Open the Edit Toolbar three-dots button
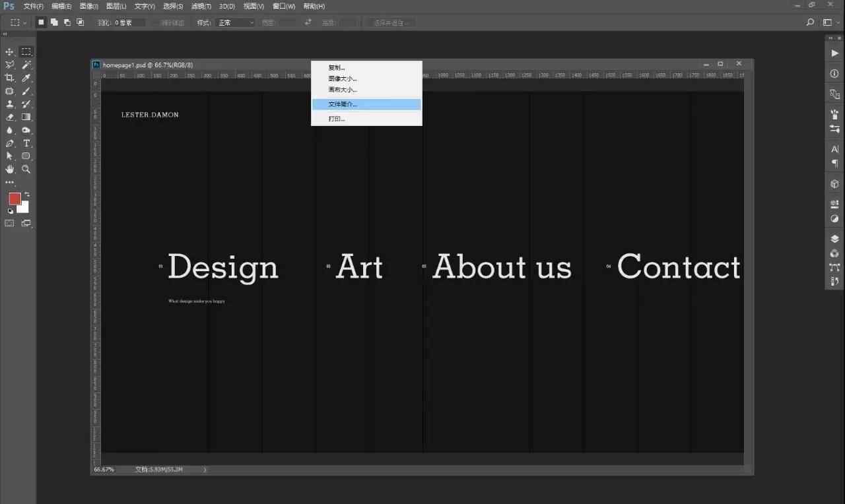The image size is (845, 504). [x=9, y=182]
